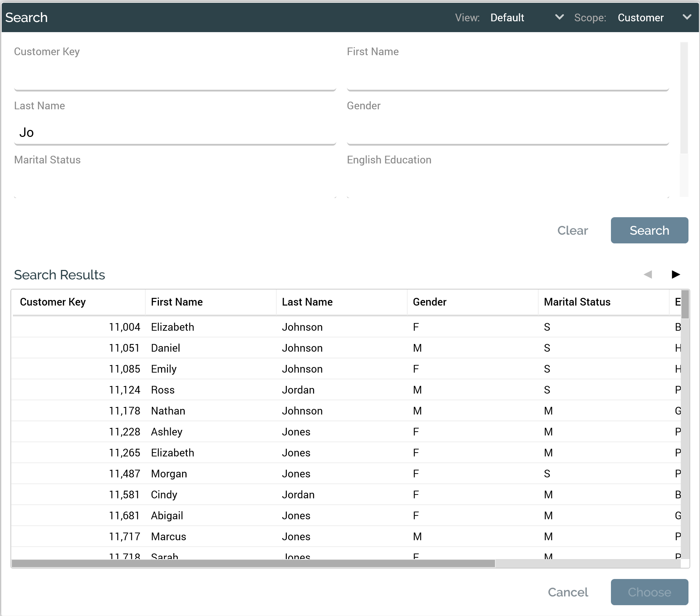This screenshot has height=616, width=700.
Task: Click the Search button
Action: (649, 230)
